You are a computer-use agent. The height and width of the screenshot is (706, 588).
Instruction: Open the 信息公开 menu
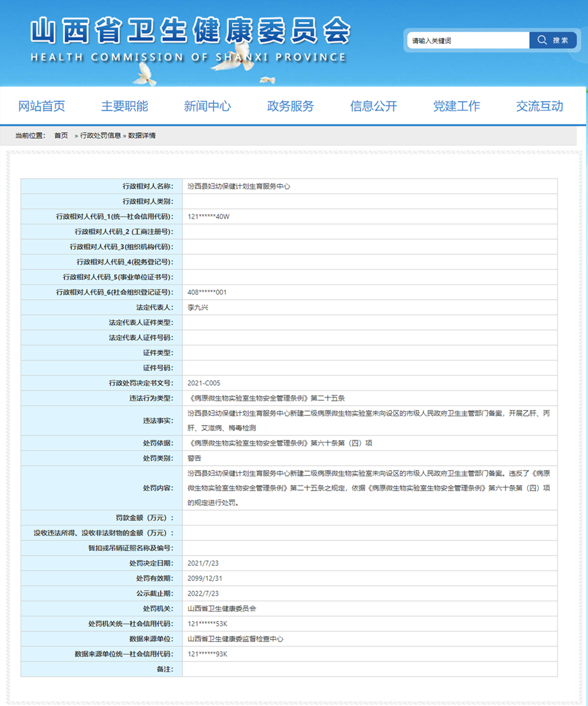[373, 106]
